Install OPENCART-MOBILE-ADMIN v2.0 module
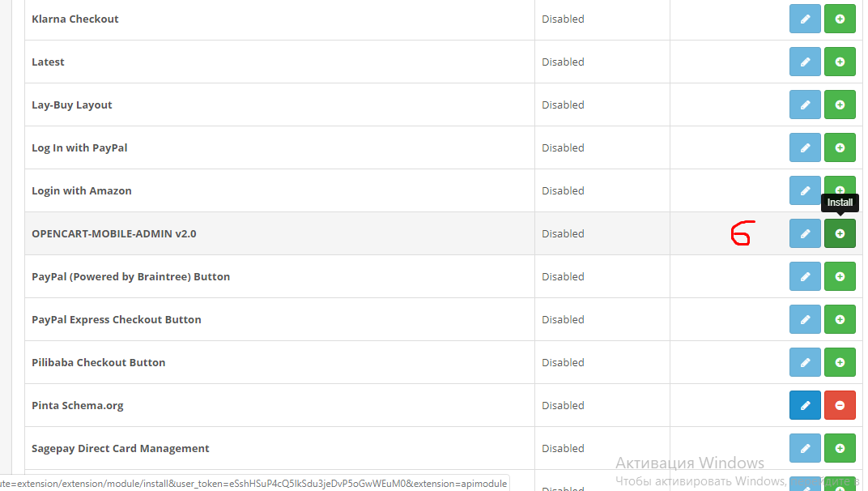Viewport: 868px width, 491px height. click(x=840, y=233)
